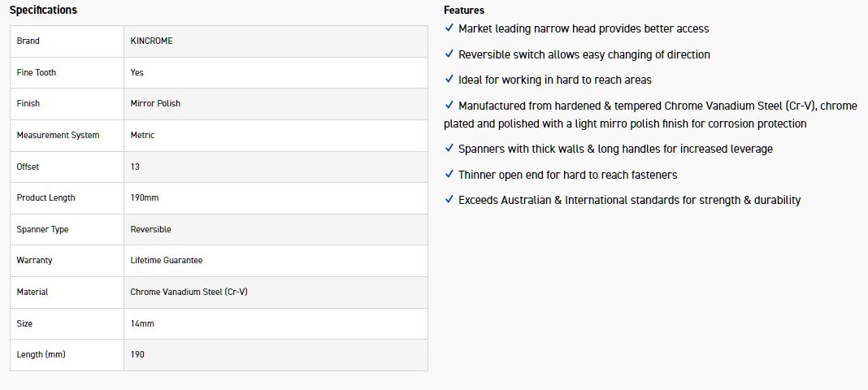Click the 14mm size value
The width and height of the screenshot is (868, 390).
[142, 323]
